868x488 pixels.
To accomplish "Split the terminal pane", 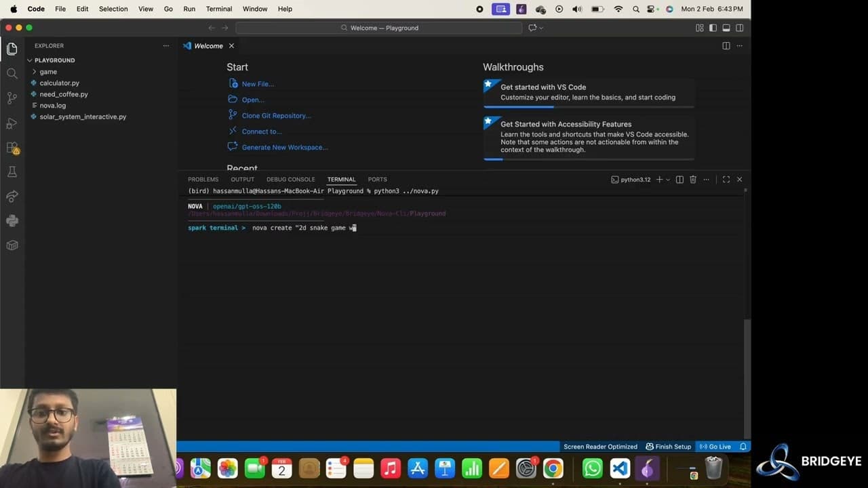I will click(x=679, y=179).
